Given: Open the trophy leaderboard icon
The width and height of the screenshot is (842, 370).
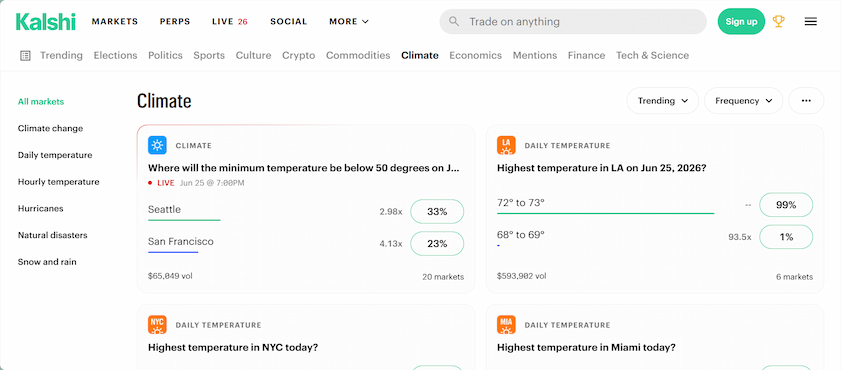Looking at the screenshot, I should point(778,21).
